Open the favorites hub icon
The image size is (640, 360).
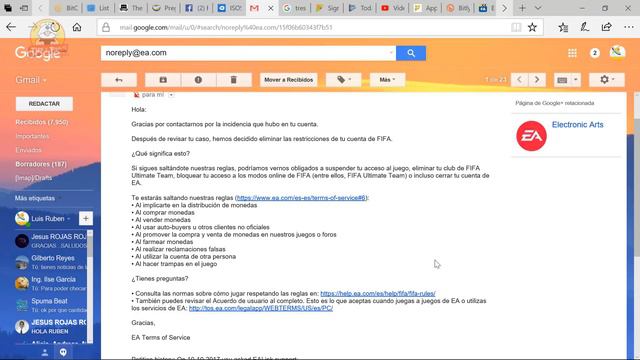pyautogui.click(x=563, y=27)
